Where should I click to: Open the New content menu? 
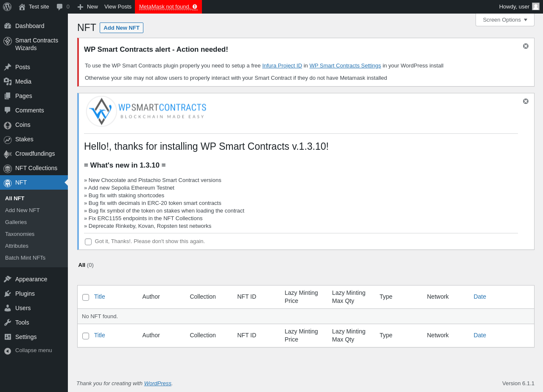pyautogui.click(x=87, y=7)
